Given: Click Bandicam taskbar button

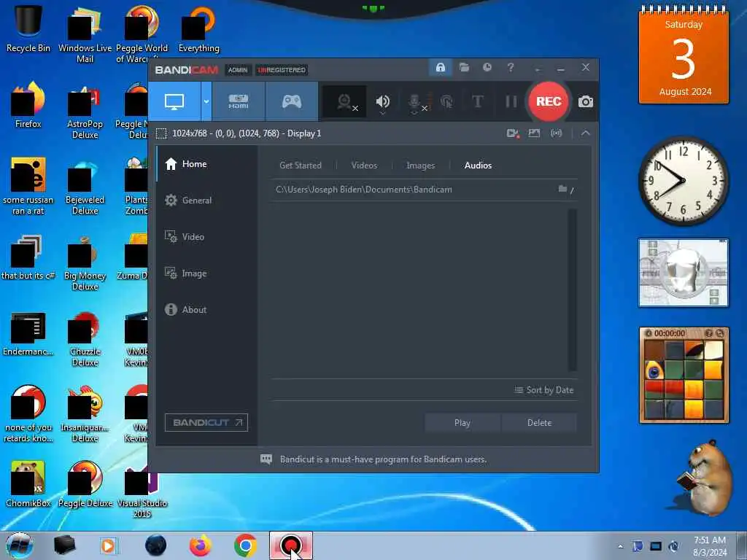Looking at the screenshot, I should pos(291,545).
